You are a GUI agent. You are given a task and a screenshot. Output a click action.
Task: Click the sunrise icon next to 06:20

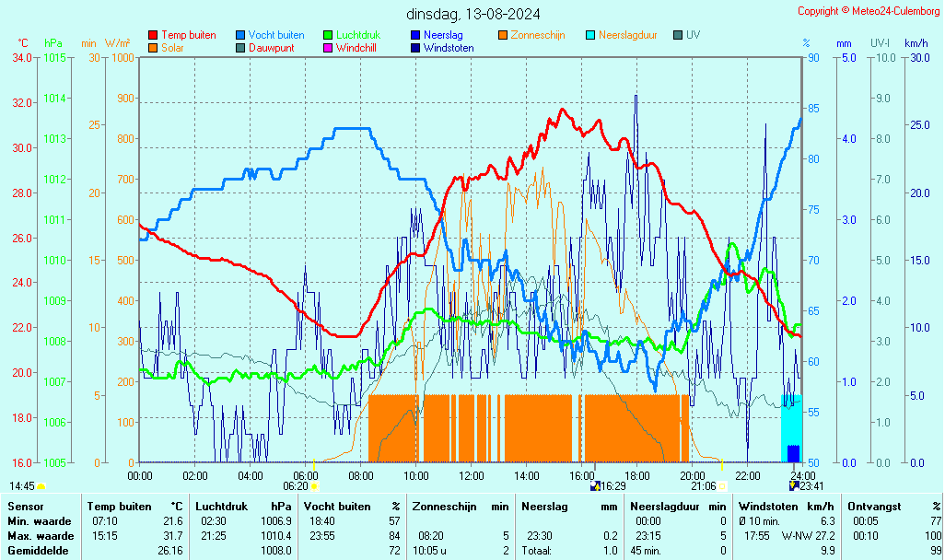314,485
